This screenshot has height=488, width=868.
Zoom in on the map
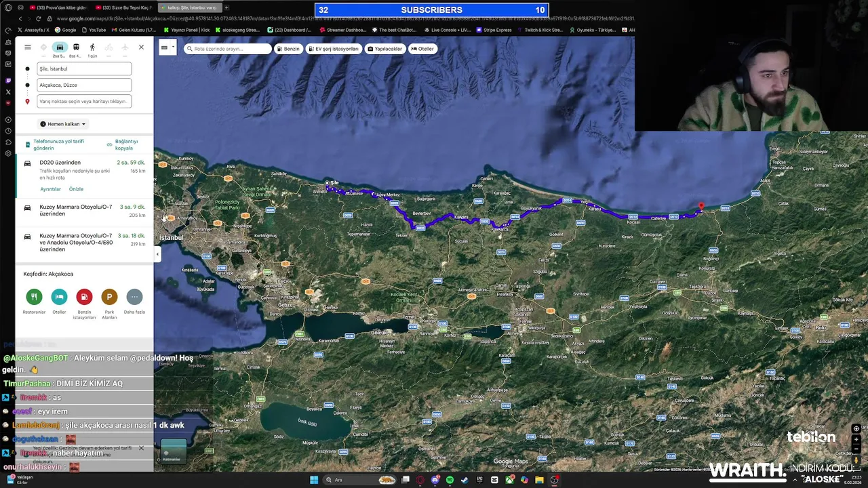click(x=856, y=439)
